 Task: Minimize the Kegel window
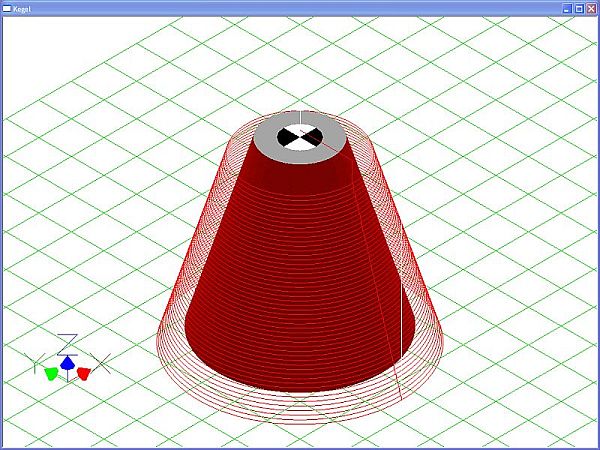[x=566, y=7]
